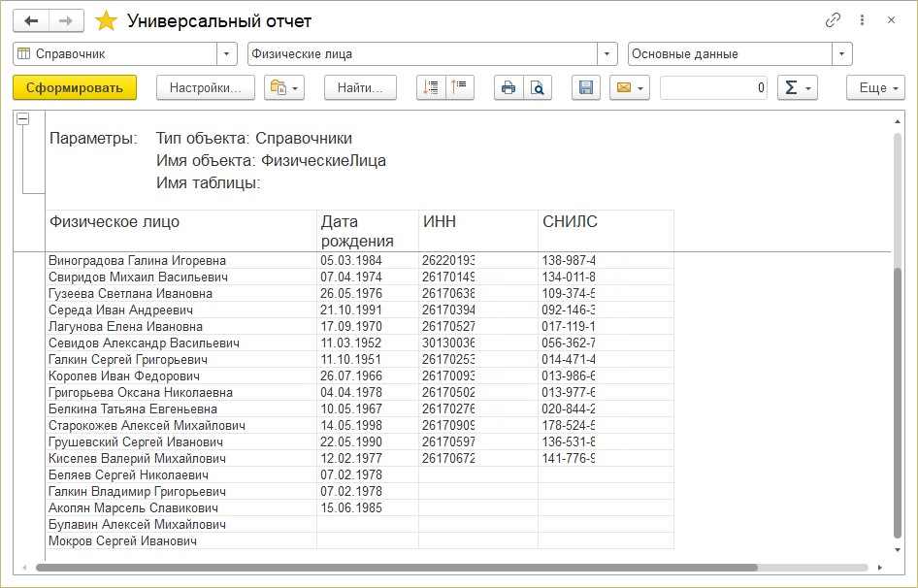Open the Основные данные table dropdown
The width and height of the screenshot is (918, 588).
[x=842, y=54]
